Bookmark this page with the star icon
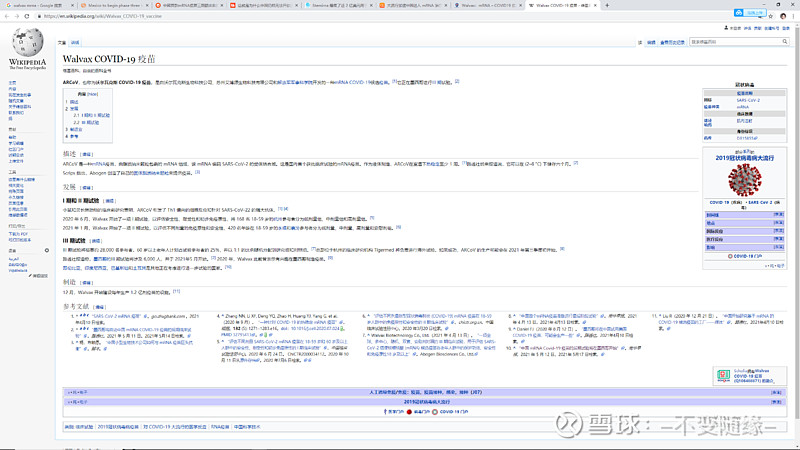The height and width of the screenshot is (450, 800). 771,16
